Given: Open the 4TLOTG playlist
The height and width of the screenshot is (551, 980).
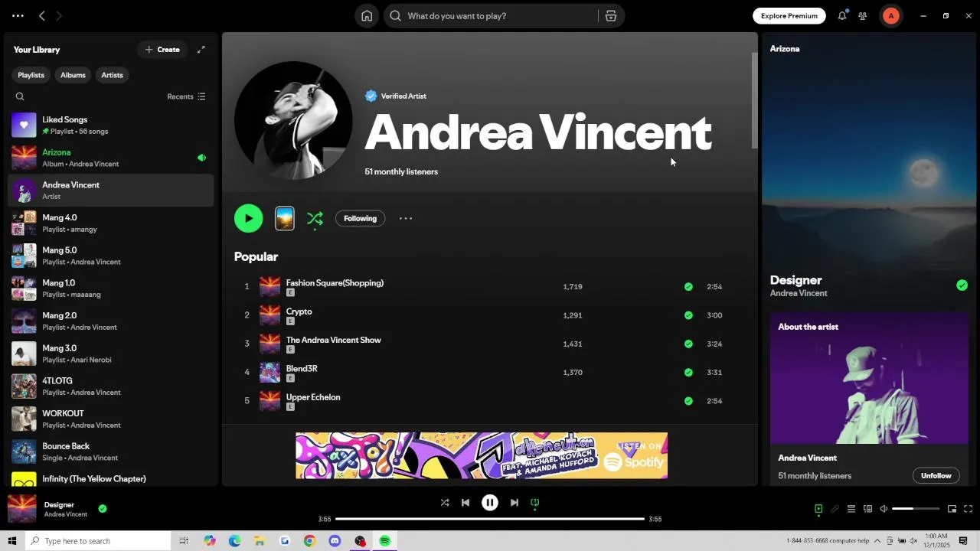Looking at the screenshot, I should [x=110, y=386].
